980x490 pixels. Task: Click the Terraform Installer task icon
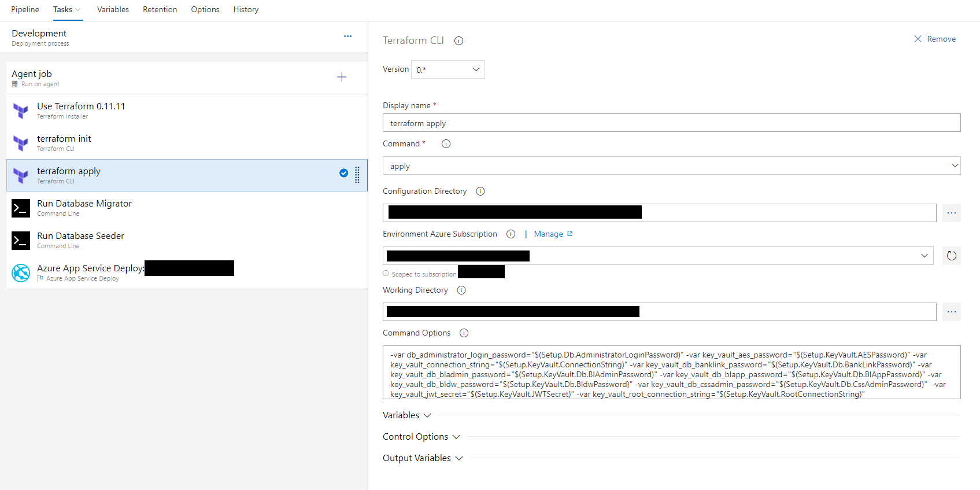tap(21, 110)
